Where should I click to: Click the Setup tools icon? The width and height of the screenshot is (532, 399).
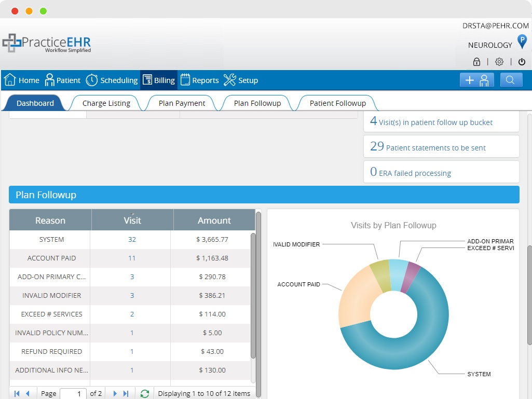coord(230,80)
